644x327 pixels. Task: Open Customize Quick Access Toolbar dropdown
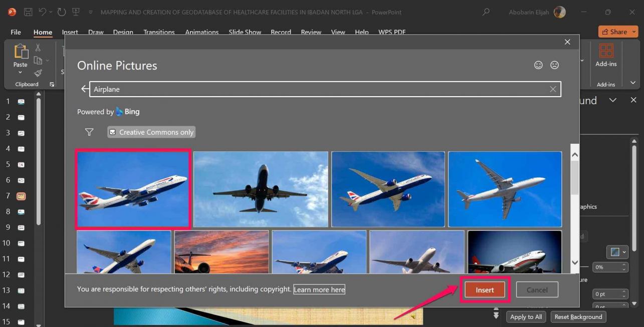[90, 12]
